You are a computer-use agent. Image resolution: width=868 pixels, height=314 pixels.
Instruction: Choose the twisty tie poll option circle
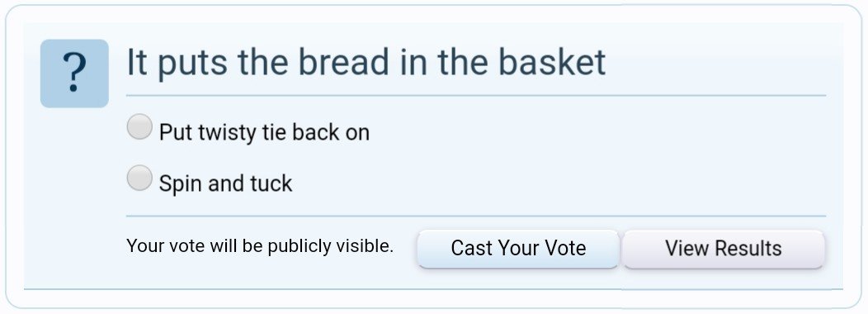(139, 126)
